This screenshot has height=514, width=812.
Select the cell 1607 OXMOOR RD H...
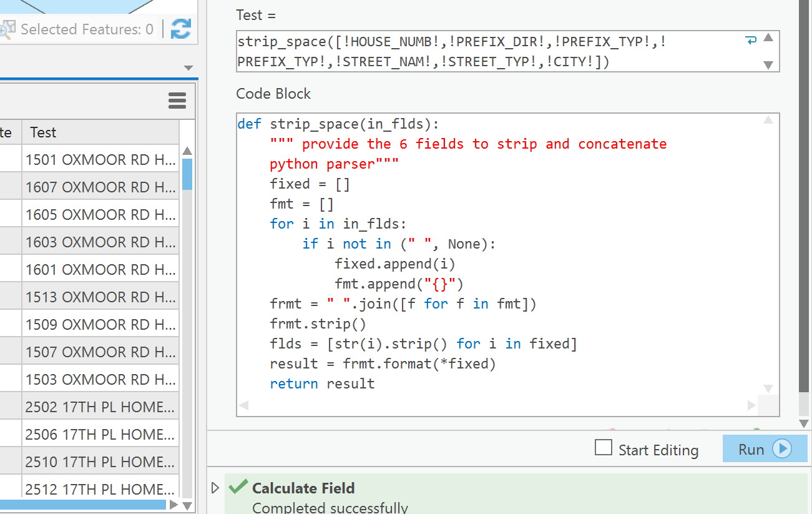100,187
